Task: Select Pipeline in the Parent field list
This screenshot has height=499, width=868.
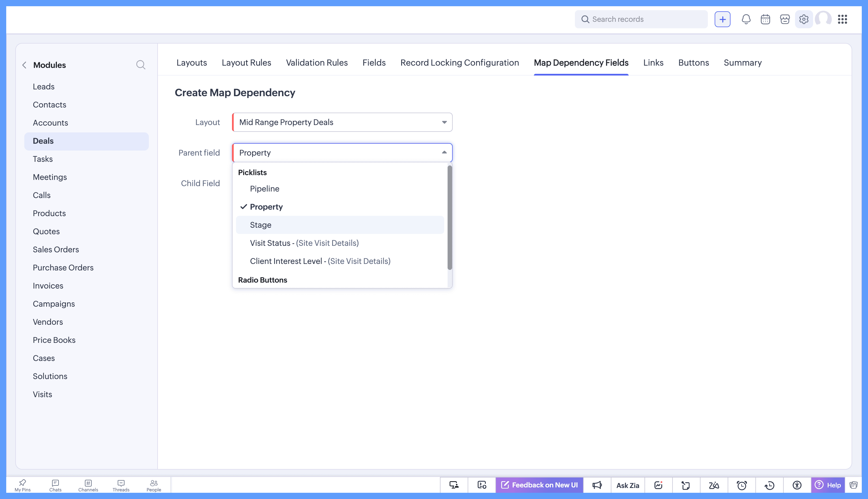Action: (x=265, y=188)
